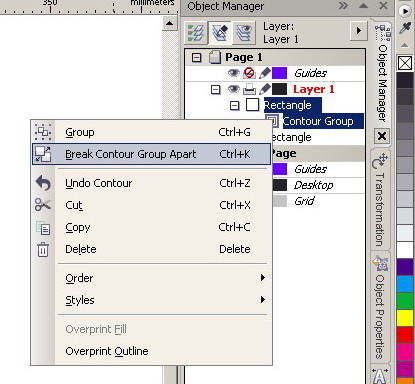This screenshot has height=384, width=415.
Task: Click Object Manager docker tab icon
Action: click(x=383, y=32)
